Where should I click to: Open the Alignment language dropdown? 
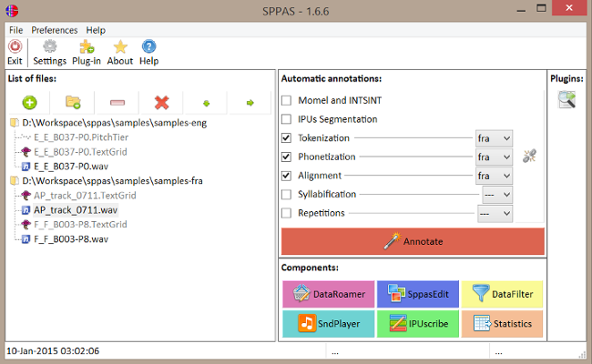[494, 176]
